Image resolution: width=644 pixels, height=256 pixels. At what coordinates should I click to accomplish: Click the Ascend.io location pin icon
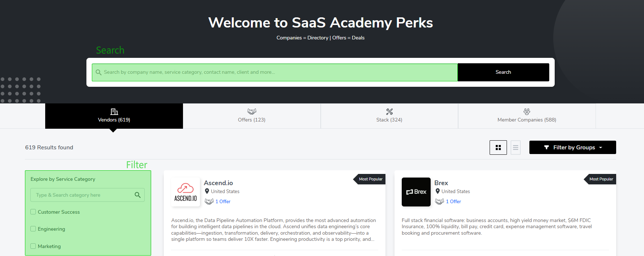tap(207, 191)
